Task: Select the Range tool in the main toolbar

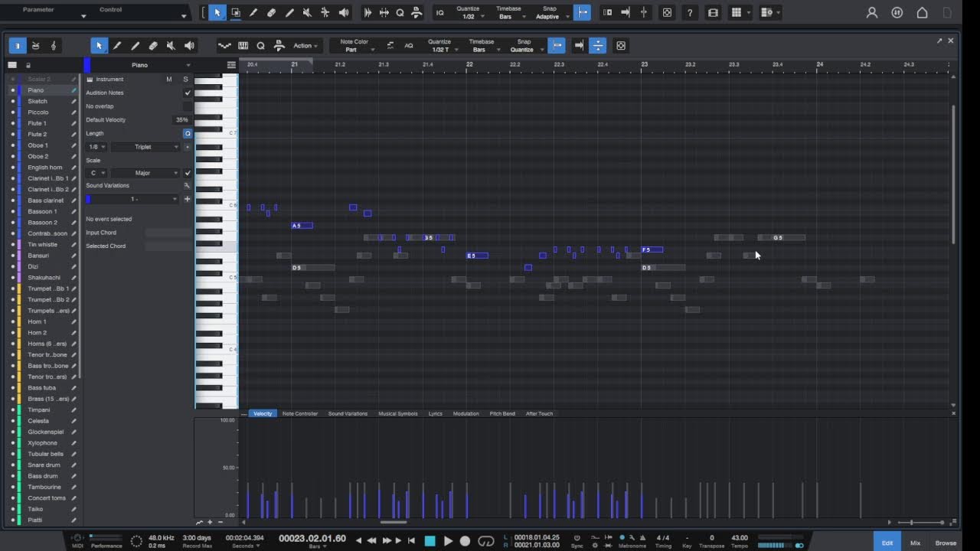Action: [235, 12]
